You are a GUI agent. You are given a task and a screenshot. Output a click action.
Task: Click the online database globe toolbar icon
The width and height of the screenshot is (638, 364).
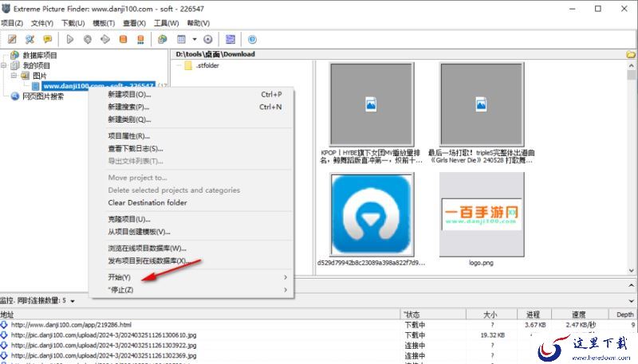point(163,39)
